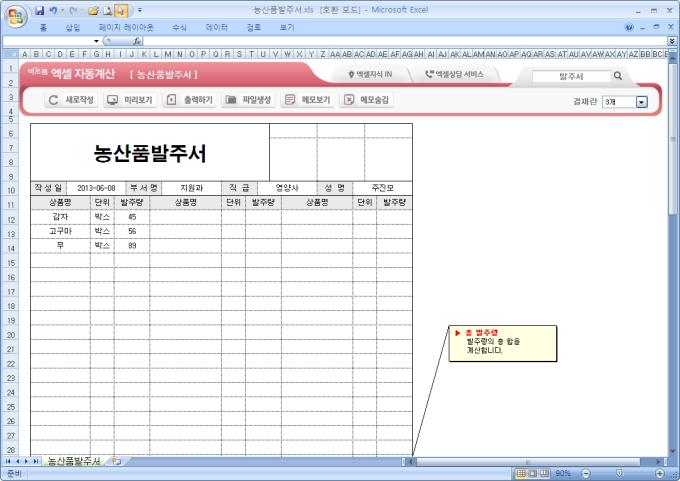The height and width of the screenshot is (481, 680).
Task: Go to the next sheet navigation arrow
Action: (x=26, y=461)
